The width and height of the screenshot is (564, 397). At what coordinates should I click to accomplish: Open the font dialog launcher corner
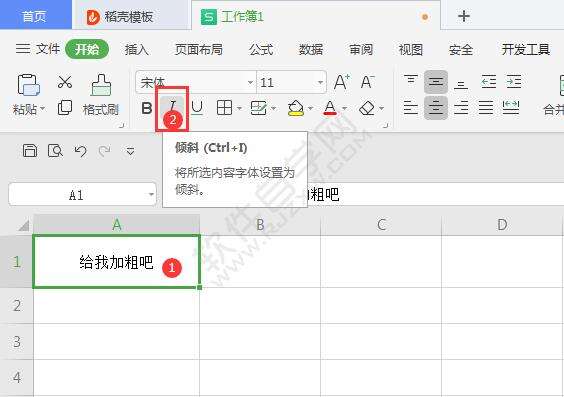coord(386,125)
